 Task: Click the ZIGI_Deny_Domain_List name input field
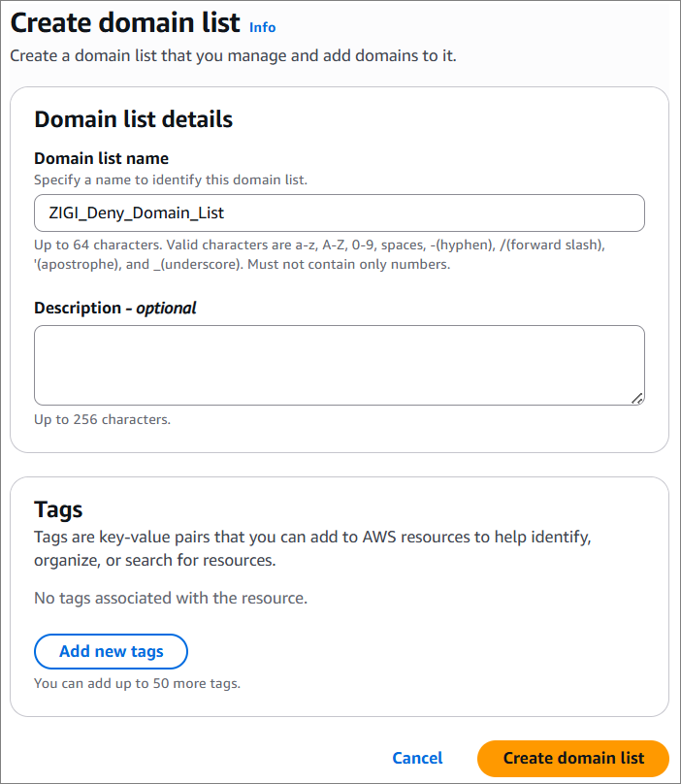339,213
